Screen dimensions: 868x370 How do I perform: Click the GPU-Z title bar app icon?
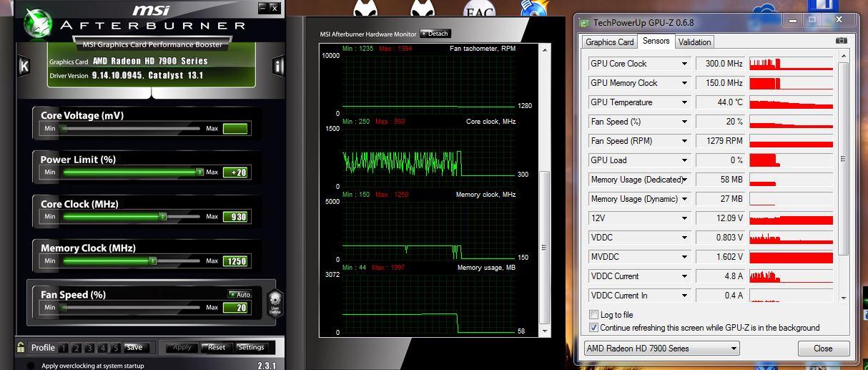tap(584, 21)
